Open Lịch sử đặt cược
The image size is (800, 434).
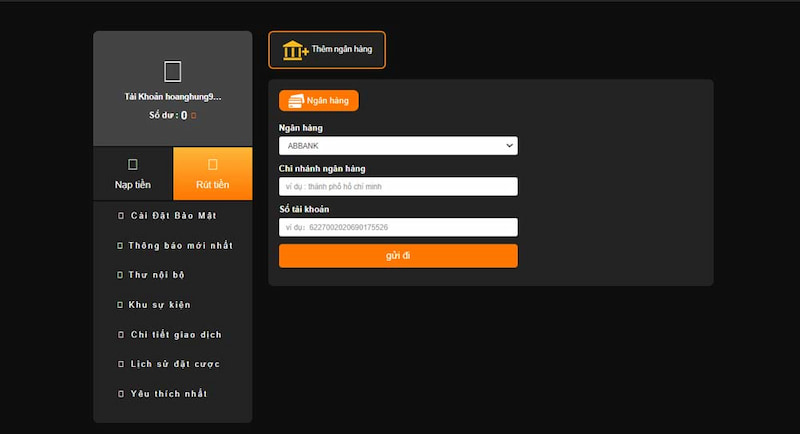coord(175,364)
